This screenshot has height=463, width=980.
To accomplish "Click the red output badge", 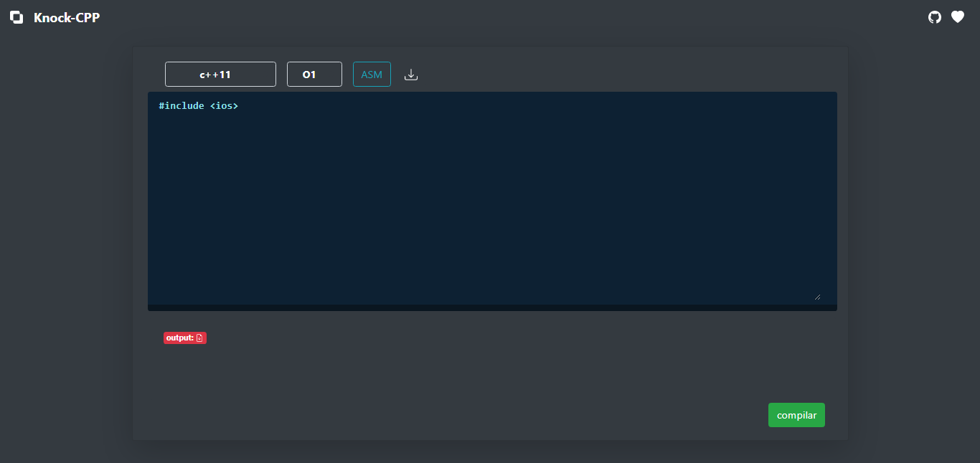I will tap(184, 338).
